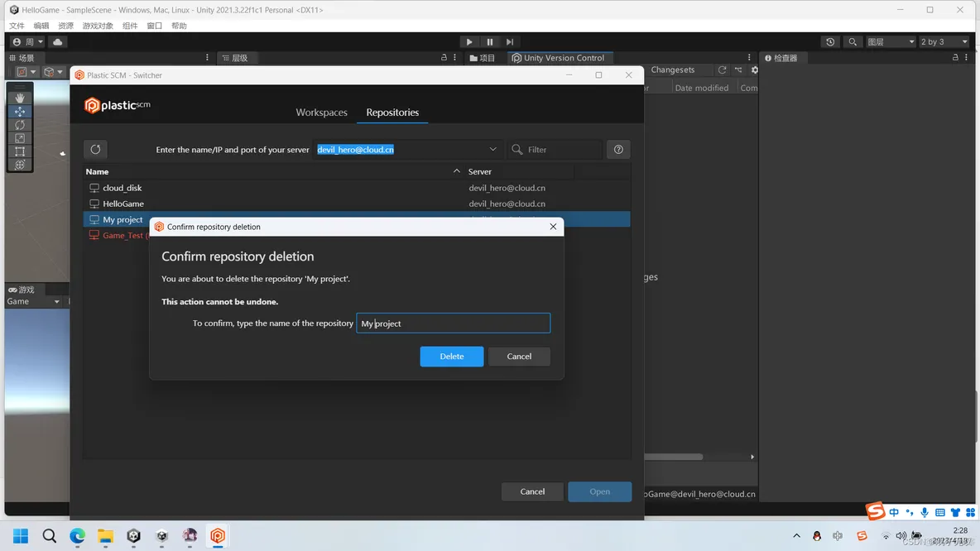980x551 pixels.
Task: Open the Game display dropdown
Action: point(34,302)
